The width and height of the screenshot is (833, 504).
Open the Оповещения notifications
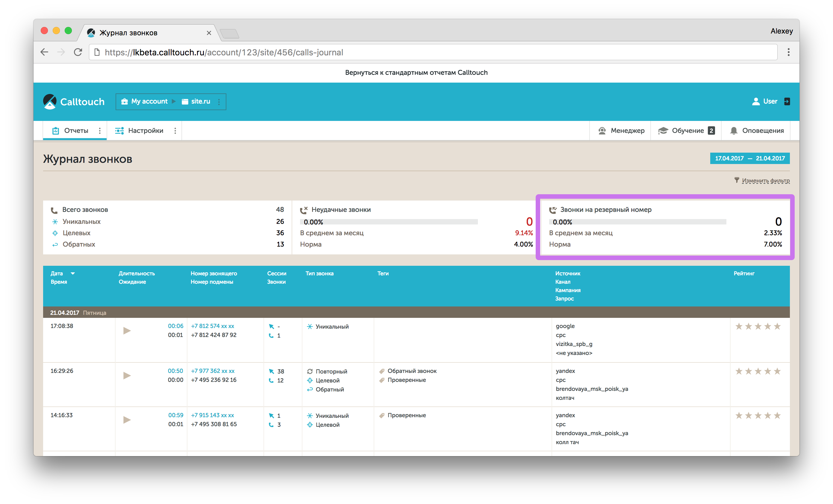coord(757,131)
